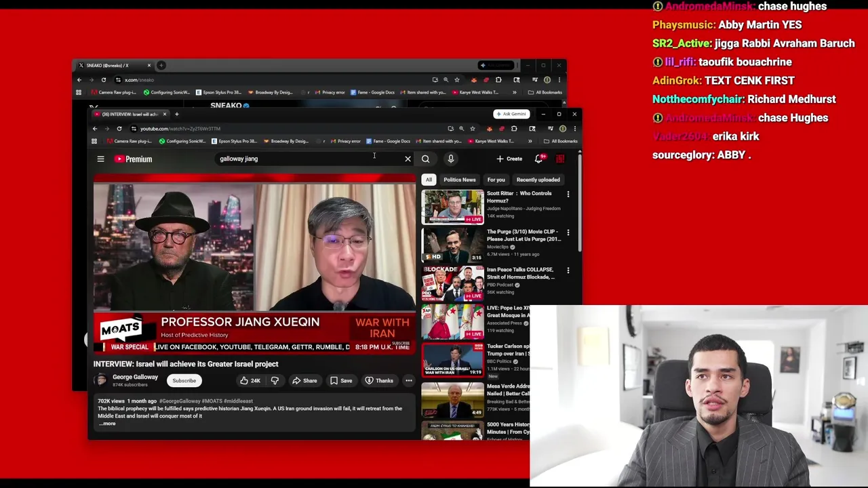The height and width of the screenshot is (488, 868).
Task: Open the All Bookmarks folder in YouTube window
Action: click(x=560, y=141)
